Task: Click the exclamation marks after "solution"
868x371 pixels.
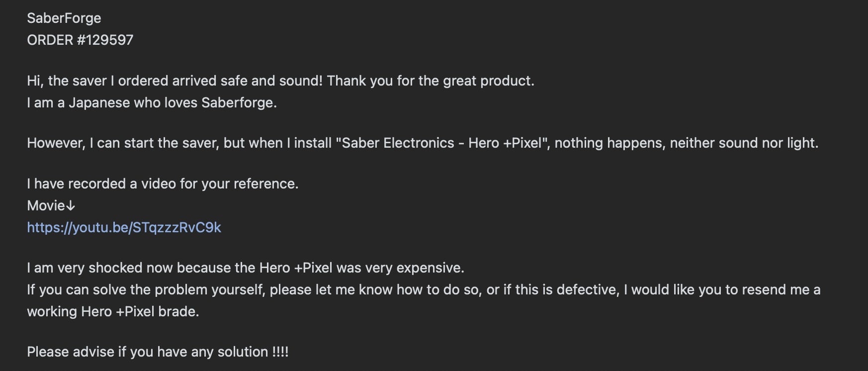Action: [x=280, y=352]
